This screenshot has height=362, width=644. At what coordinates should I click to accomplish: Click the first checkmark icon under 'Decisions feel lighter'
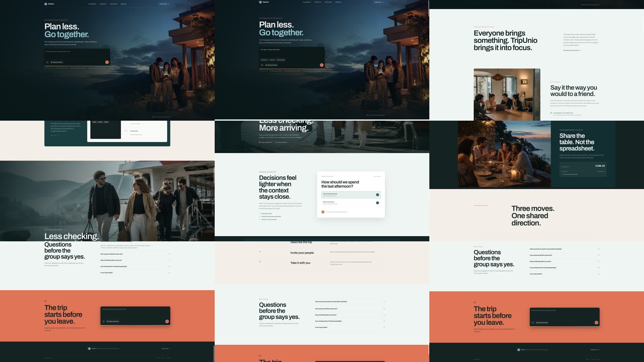pyautogui.click(x=260, y=214)
